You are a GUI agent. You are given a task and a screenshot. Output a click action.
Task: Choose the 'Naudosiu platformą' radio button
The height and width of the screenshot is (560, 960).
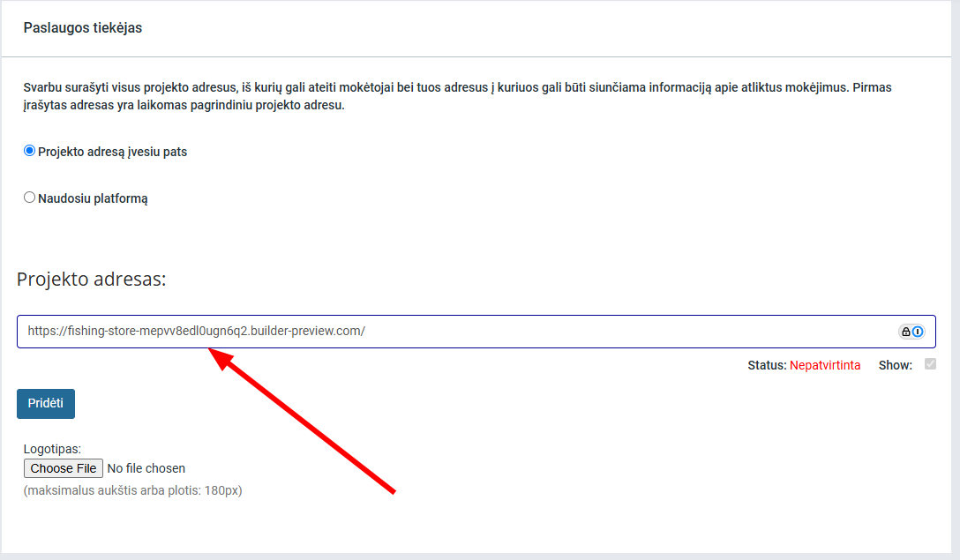(29, 198)
